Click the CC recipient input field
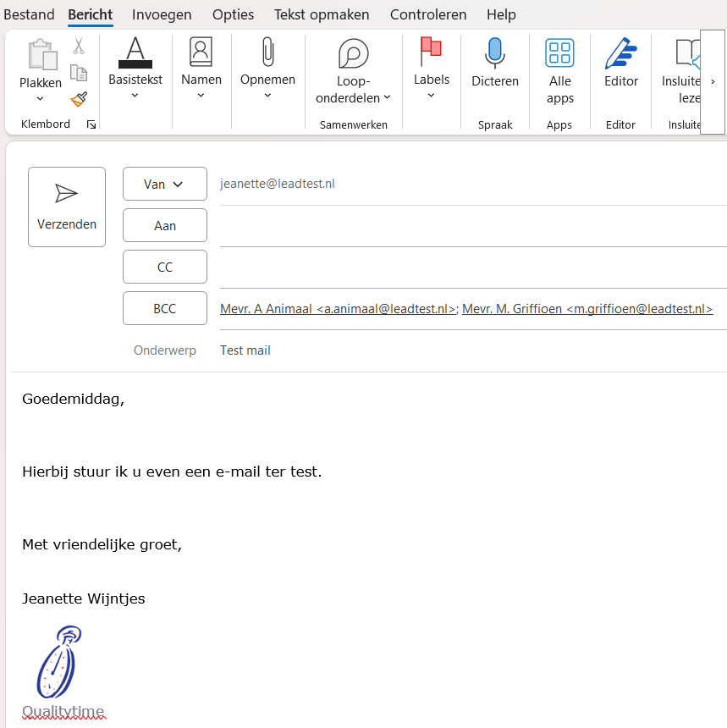727x728 pixels. [473, 267]
